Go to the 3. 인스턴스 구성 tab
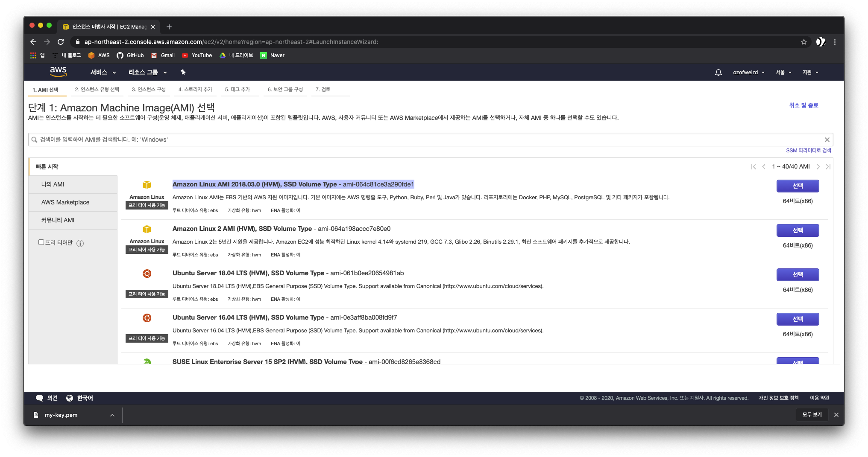 click(149, 90)
